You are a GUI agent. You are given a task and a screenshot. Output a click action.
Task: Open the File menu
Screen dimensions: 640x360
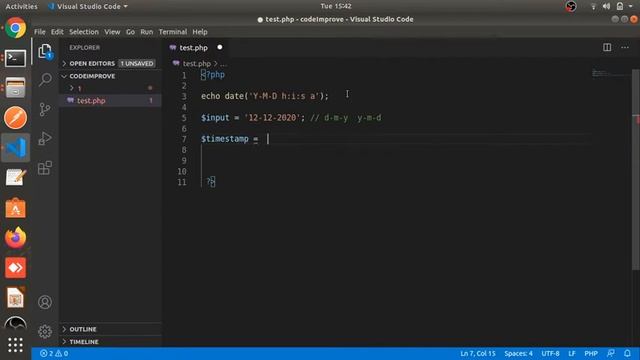coord(40,32)
